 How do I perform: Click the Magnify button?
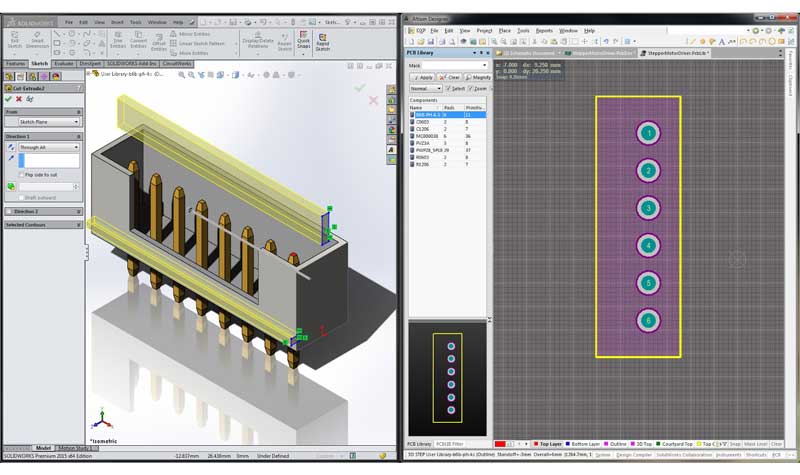[479, 77]
